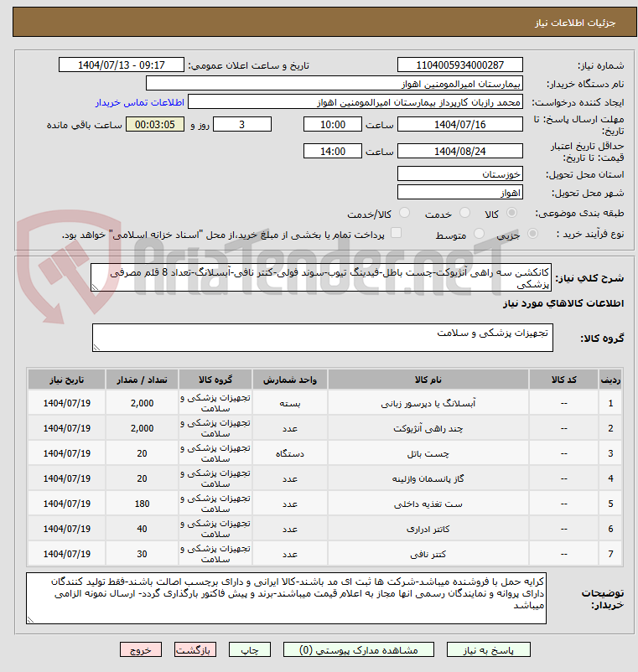Open اطلاعات تماس خریدار link
638x672 pixels.
(x=140, y=102)
